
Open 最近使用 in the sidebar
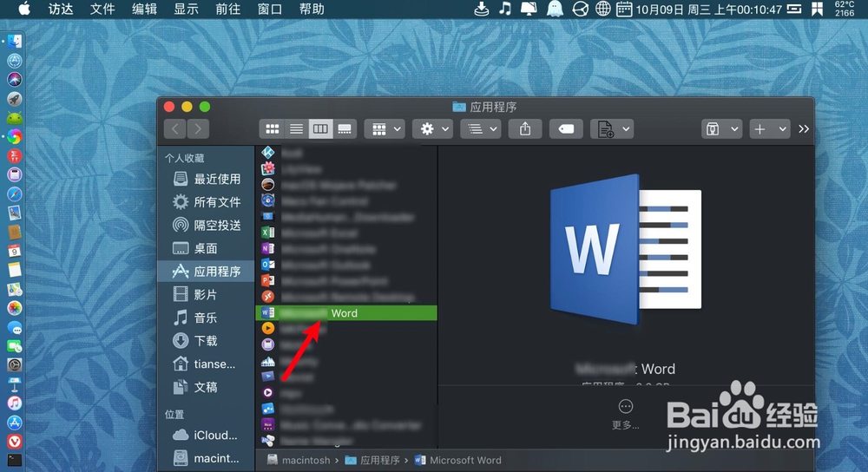pyautogui.click(x=207, y=179)
